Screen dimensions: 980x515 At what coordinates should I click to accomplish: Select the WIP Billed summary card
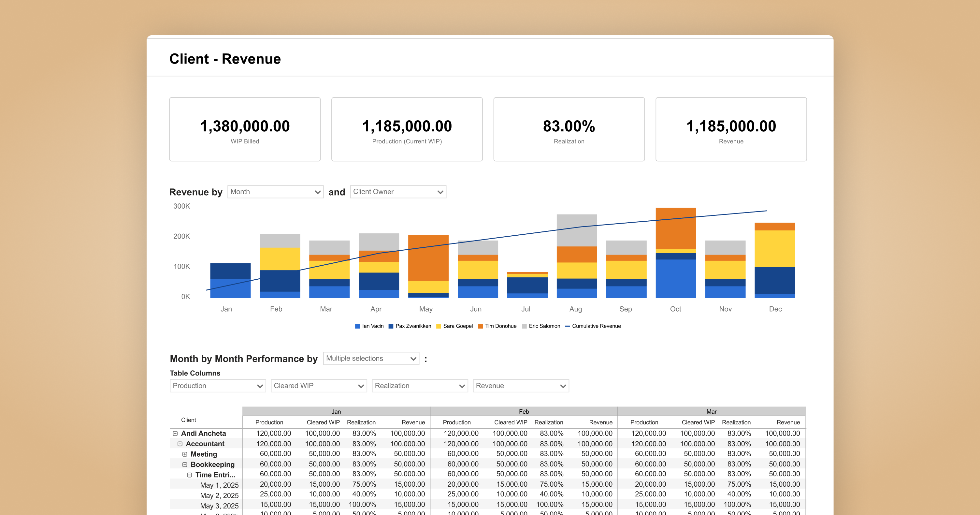[x=245, y=129]
